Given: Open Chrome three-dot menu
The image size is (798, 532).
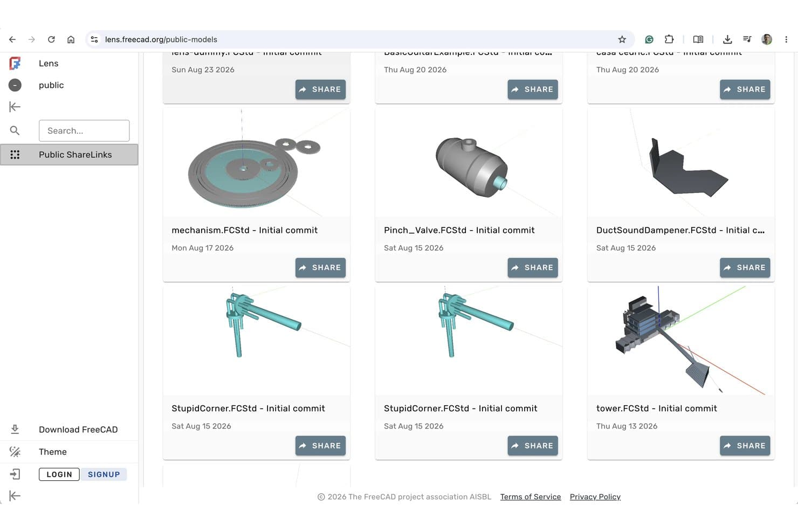Looking at the screenshot, I should tap(786, 39).
